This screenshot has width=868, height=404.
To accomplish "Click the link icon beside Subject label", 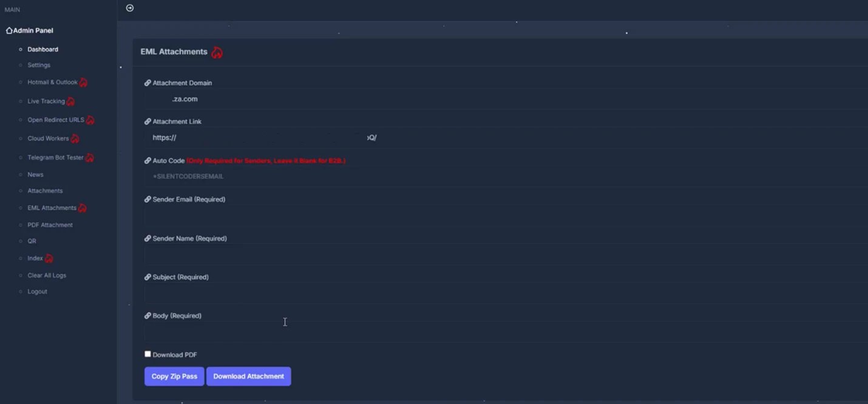I will pos(147,276).
